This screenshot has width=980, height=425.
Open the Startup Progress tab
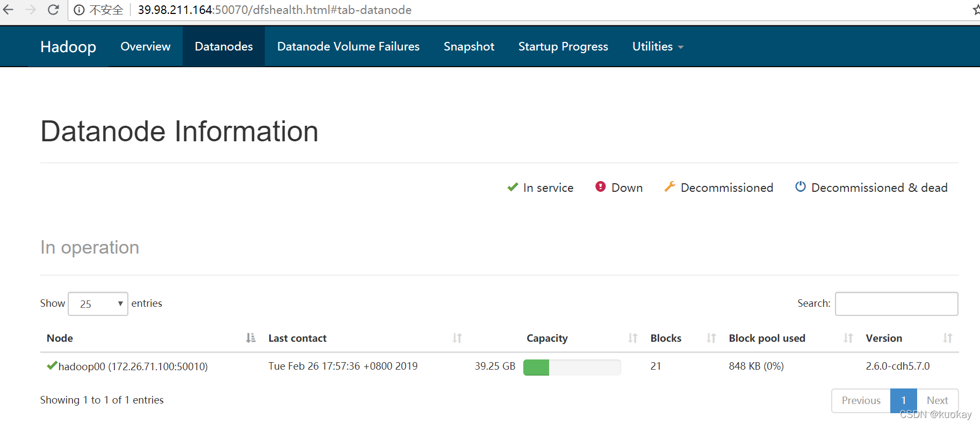(x=563, y=47)
